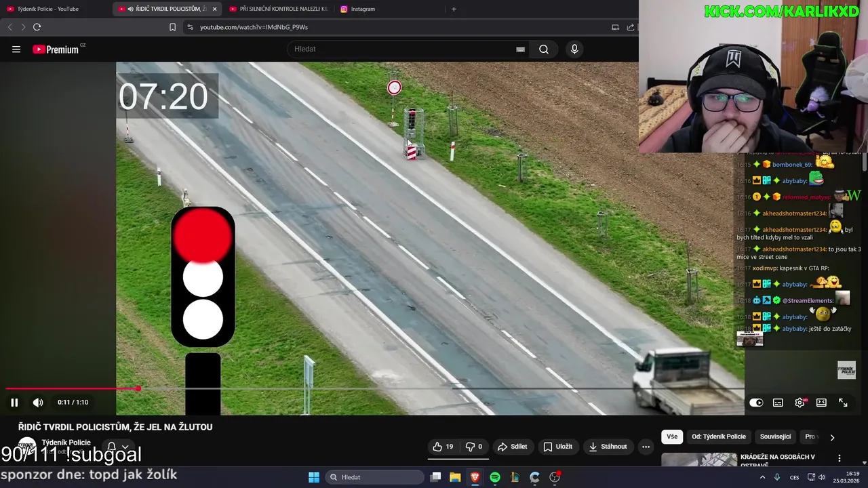Click the @StreamElements chat username
Viewport: 868px width, 488px height.
pyautogui.click(x=808, y=300)
